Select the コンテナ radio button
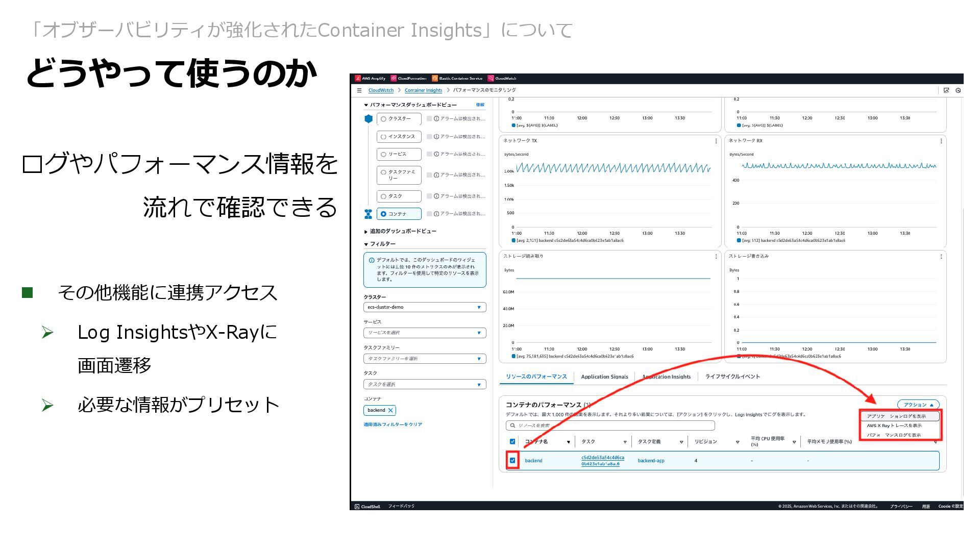 click(x=383, y=214)
